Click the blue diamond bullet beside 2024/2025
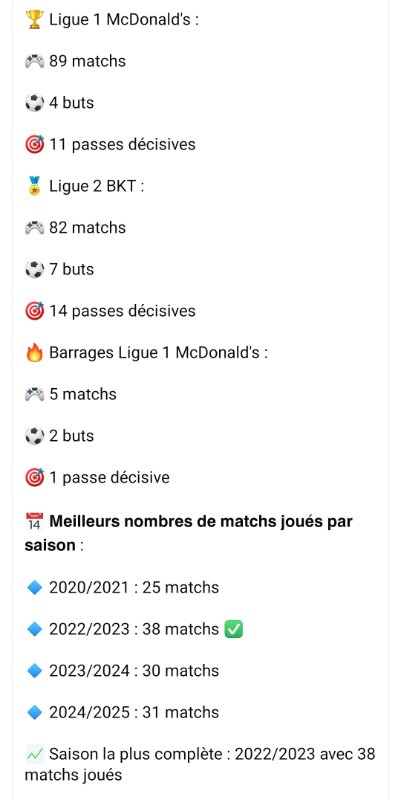The height and width of the screenshot is (800, 401). [x=34, y=713]
